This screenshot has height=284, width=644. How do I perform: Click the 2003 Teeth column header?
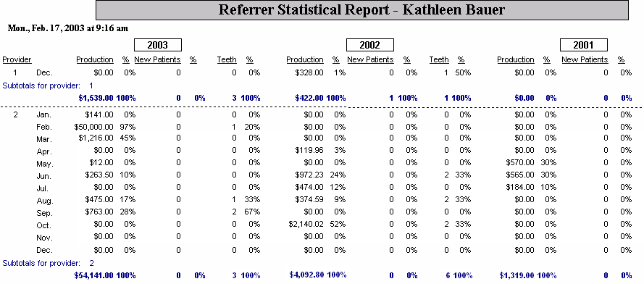click(227, 60)
